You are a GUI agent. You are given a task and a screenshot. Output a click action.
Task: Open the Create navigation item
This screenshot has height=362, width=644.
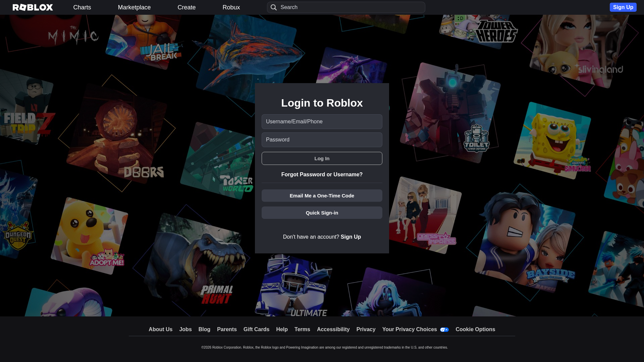tap(186, 7)
